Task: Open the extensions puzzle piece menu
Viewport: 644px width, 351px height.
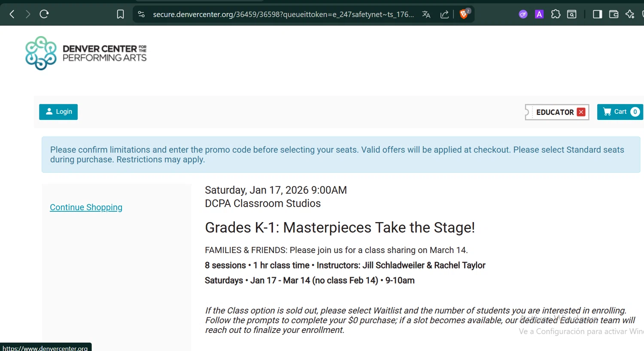Action: pyautogui.click(x=556, y=14)
